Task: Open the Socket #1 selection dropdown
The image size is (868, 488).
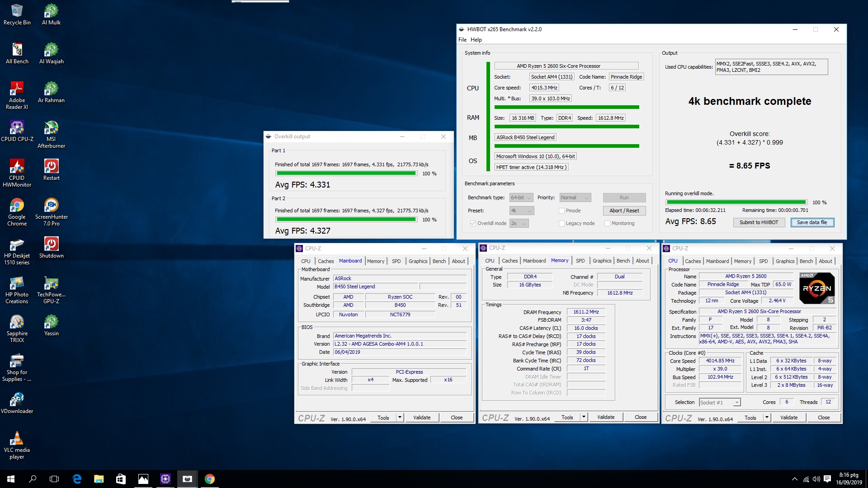Action: click(720, 402)
